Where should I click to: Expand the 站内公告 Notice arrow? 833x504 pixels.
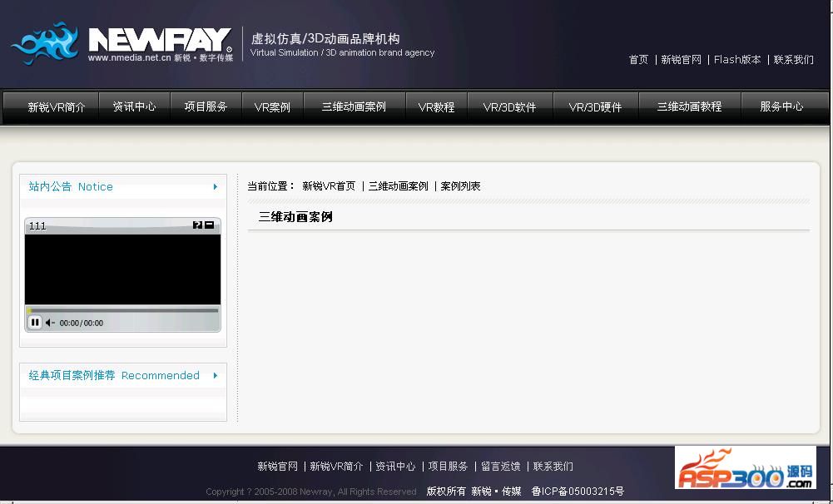point(215,187)
